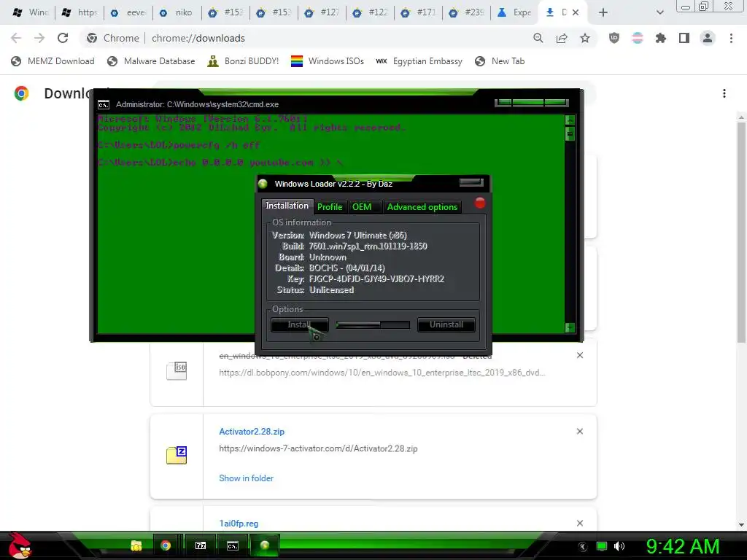
Task: Switch to the '#127' tab
Action: coord(322,12)
